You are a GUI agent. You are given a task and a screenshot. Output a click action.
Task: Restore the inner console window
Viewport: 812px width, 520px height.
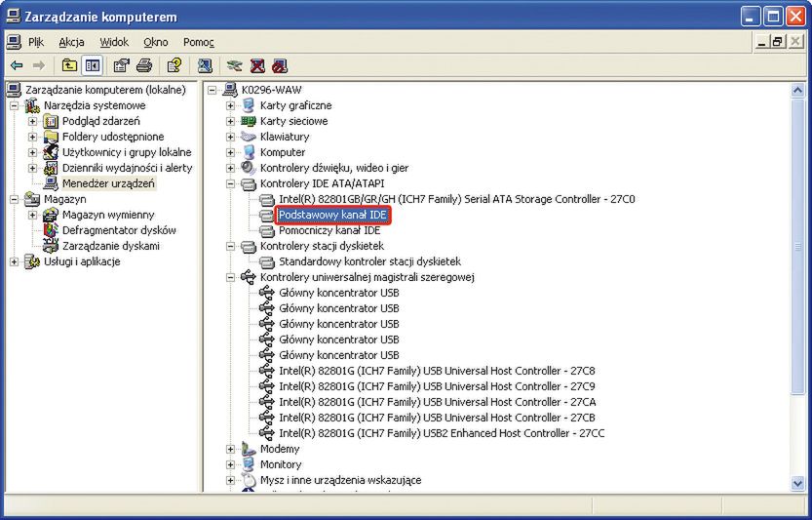coord(777,42)
